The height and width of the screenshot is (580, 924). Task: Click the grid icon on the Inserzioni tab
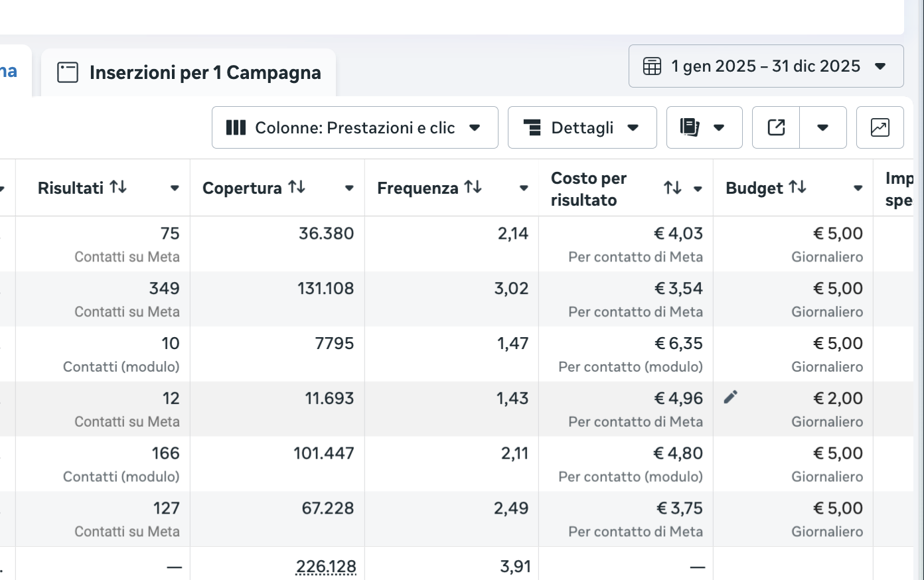(x=68, y=72)
